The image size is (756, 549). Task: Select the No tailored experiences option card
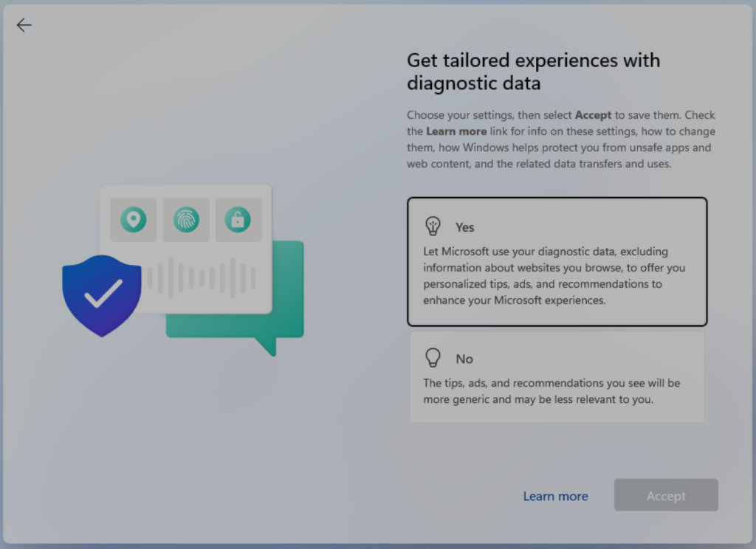557,377
